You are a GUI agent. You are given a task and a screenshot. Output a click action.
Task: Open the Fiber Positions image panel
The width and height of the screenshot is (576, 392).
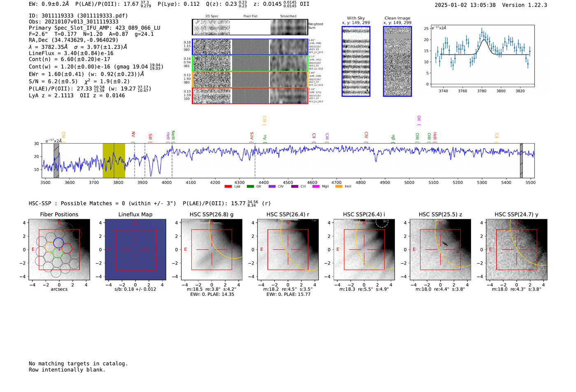59,250
